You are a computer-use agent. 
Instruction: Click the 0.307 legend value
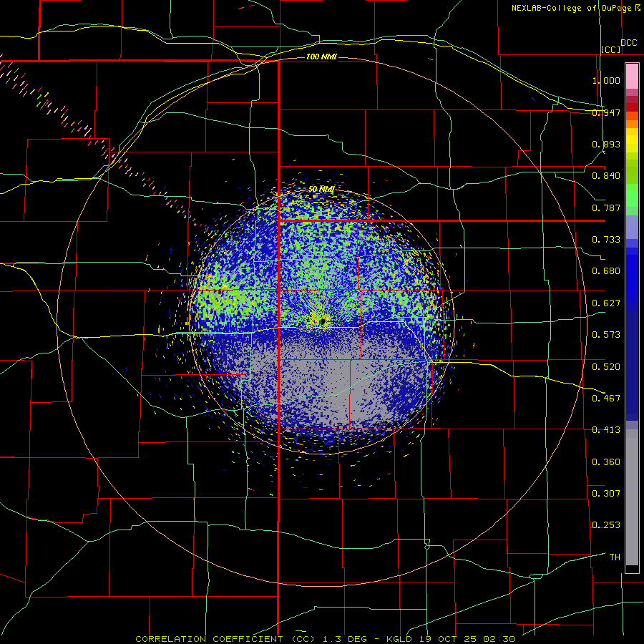coord(606,494)
